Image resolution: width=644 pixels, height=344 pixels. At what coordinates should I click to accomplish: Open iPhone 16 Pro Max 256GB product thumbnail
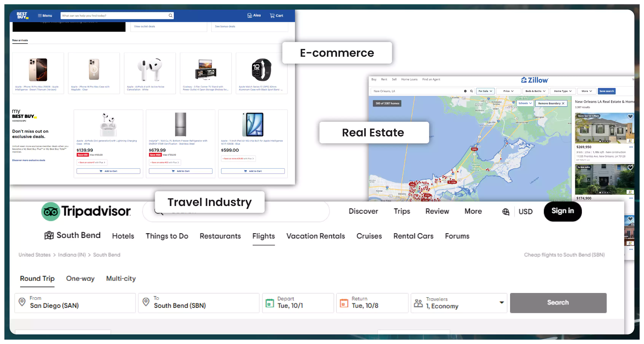coord(38,70)
